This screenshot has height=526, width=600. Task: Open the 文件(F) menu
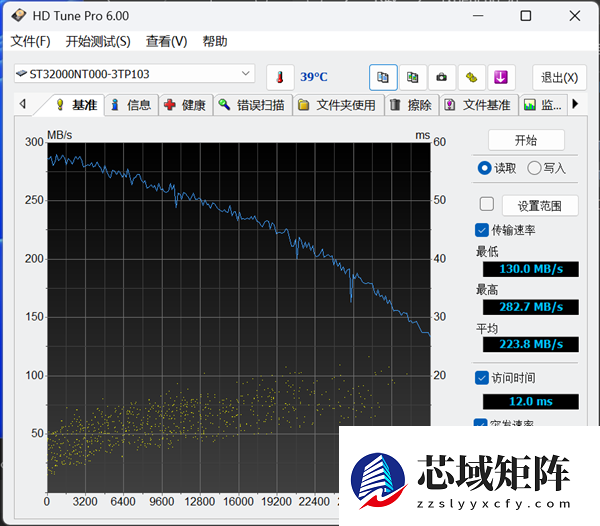click(30, 41)
